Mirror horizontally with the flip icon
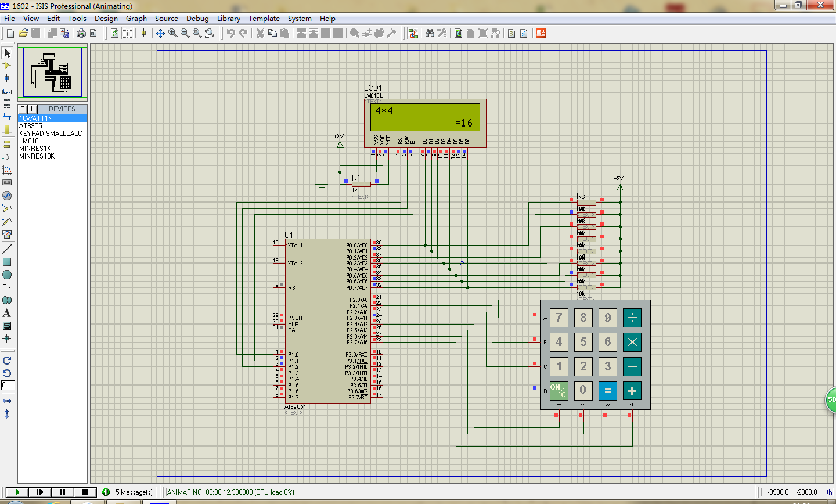The height and width of the screenshot is (504, 836). (x=7, y=401)
